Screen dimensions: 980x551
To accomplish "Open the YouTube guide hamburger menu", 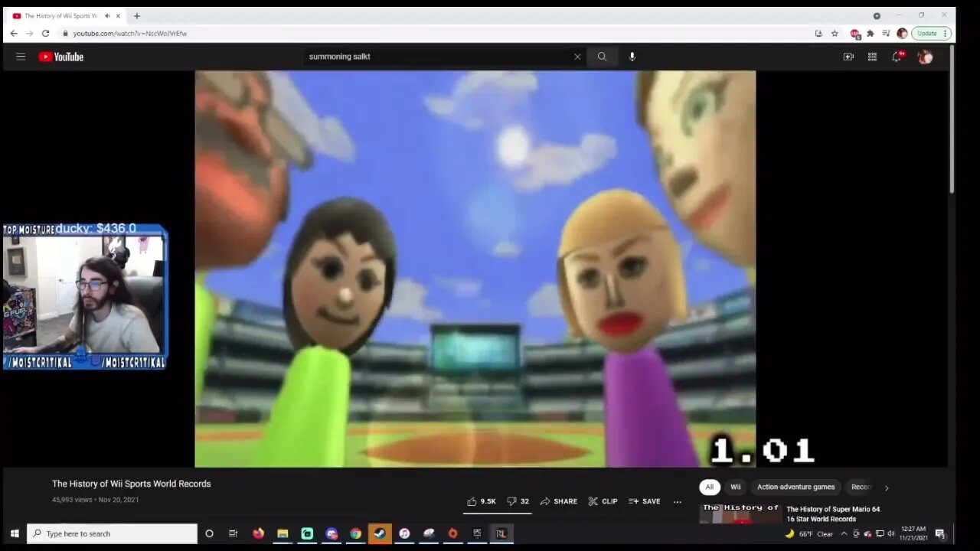I will [x=21, y=57].
